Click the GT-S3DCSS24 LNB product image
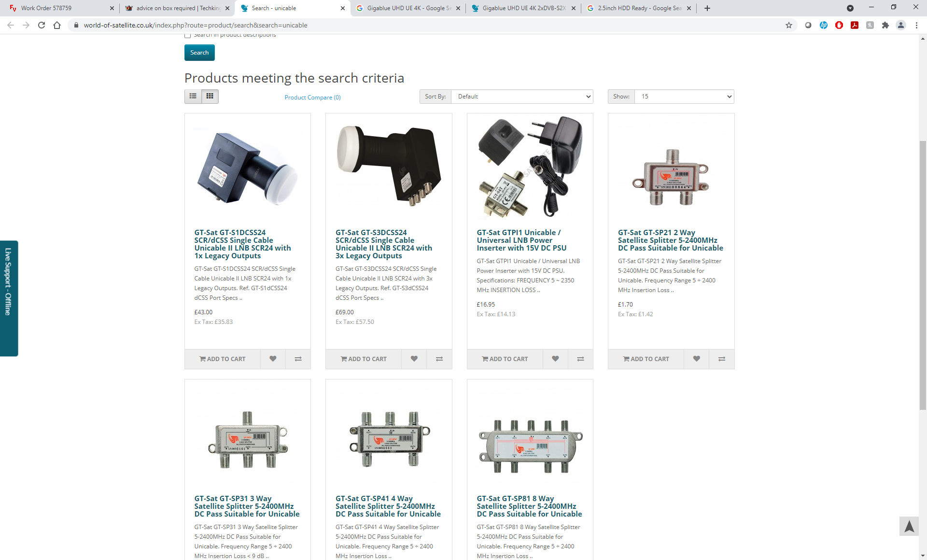 click(x=389, y=166)
